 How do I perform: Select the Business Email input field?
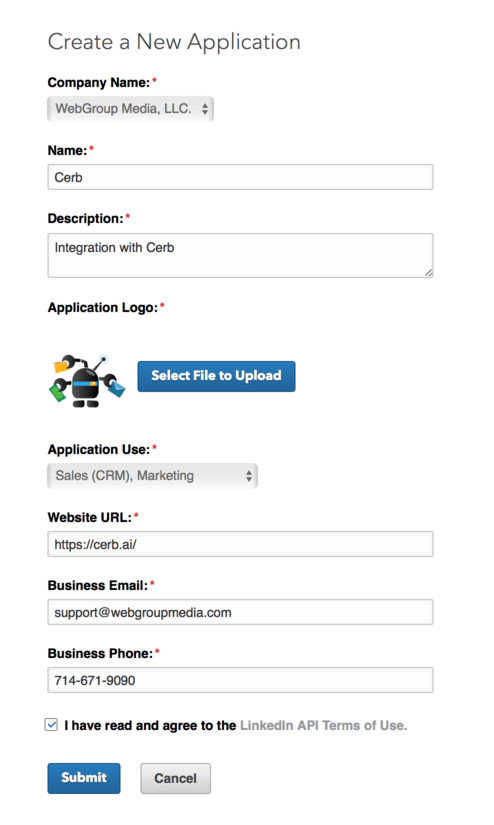[x=240, y=612]
